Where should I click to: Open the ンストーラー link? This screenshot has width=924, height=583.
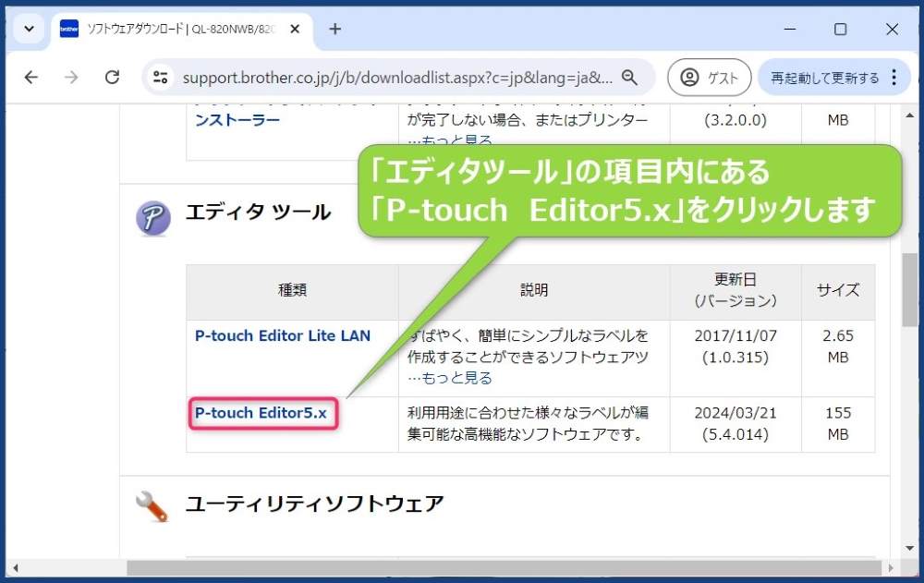pos(237,120)
